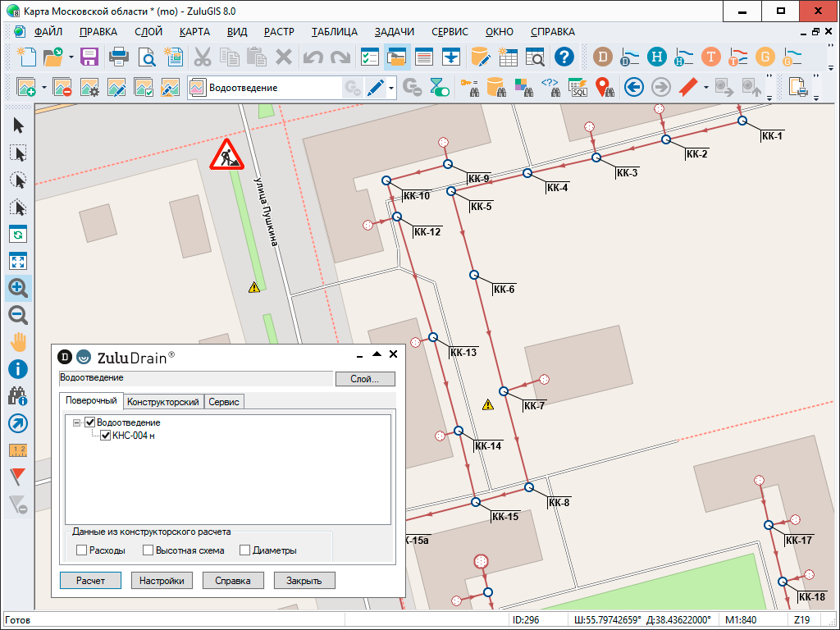Click the blue Help question mark icon
Image resolution: width=840 pixels, height=630 pixels.
click(564, 57)
